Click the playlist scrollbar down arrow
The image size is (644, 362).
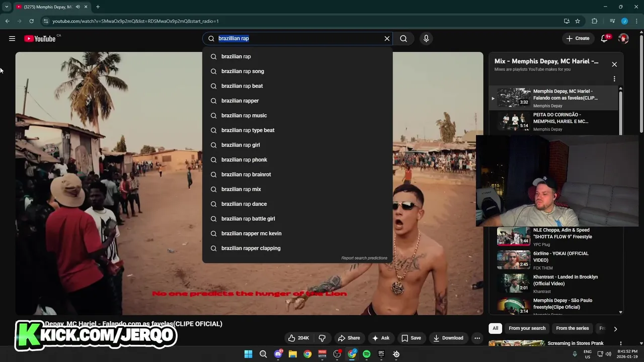[620, 312]
